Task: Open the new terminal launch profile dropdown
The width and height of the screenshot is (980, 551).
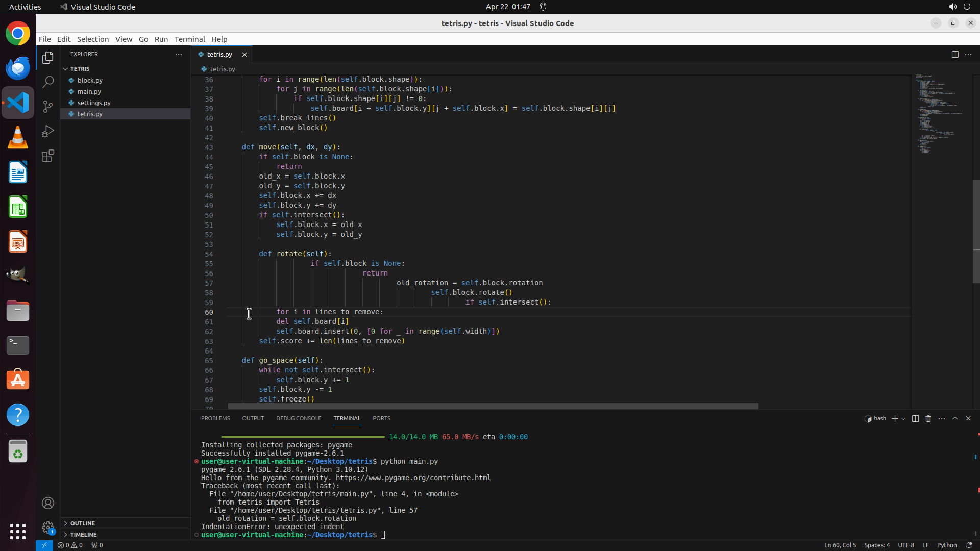Action: (x=903, y=418)
